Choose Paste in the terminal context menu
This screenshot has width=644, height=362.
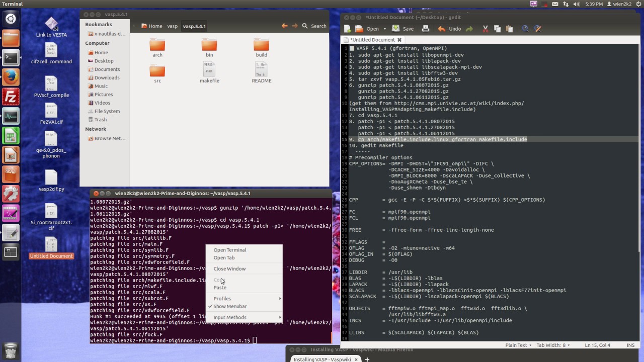pyautogui.click(x=244, y=288)
